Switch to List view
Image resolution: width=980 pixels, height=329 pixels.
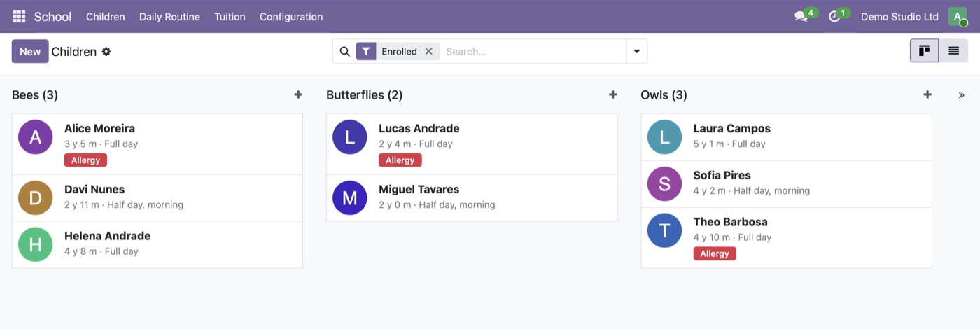pyautogui.click(x=953, y=50)
